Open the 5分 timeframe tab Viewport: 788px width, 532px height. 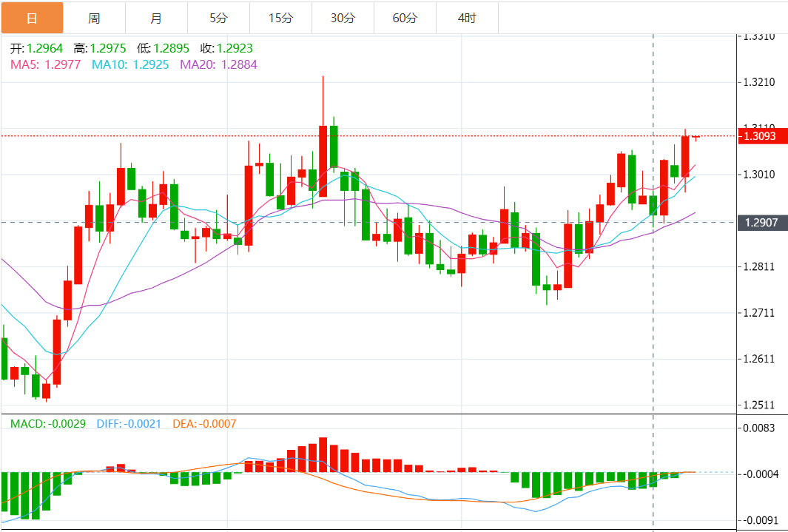click(x=218, y=18)
